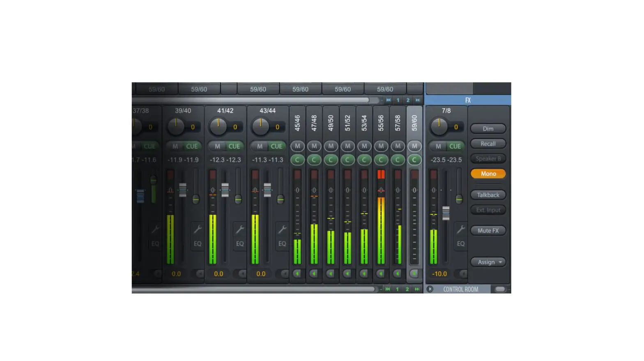
Task: Open settings wrench on channel 39/40
Action: click(198, 229)
